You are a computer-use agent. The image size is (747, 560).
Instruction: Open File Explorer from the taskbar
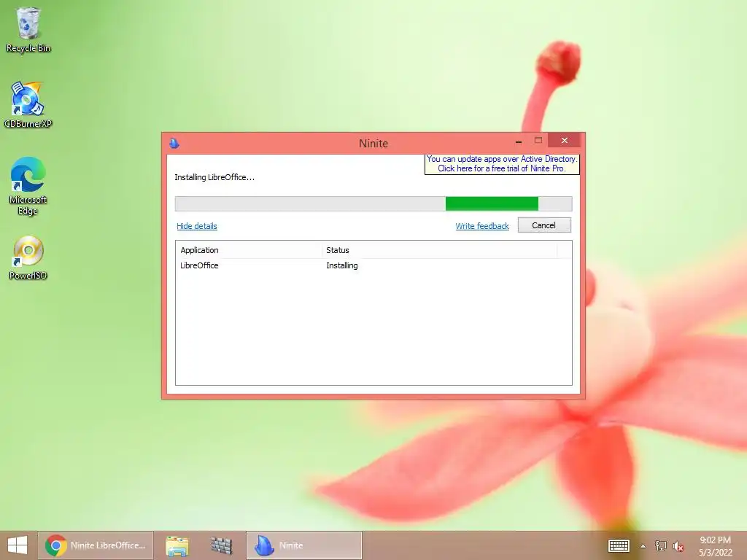[177, 545]
